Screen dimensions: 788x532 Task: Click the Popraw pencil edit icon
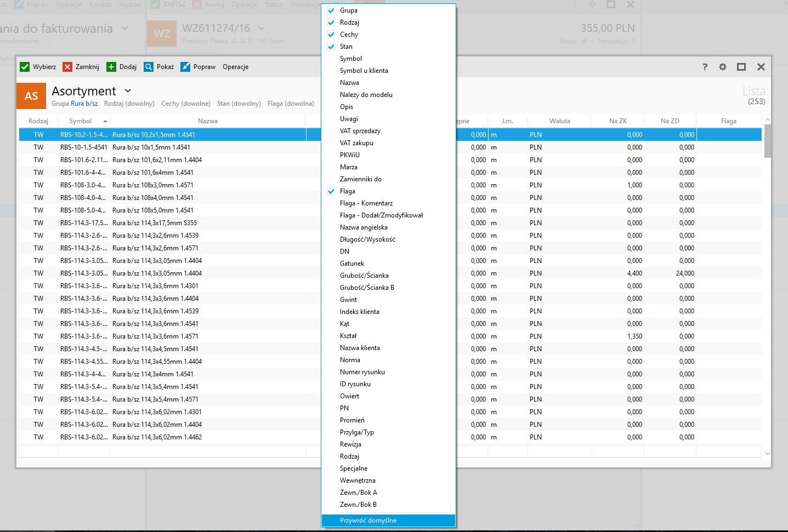pos(185,67)
